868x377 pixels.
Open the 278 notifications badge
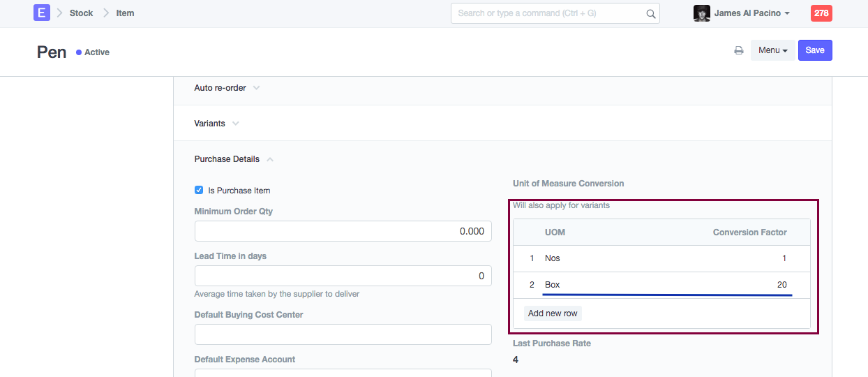(x=821, y=13)
